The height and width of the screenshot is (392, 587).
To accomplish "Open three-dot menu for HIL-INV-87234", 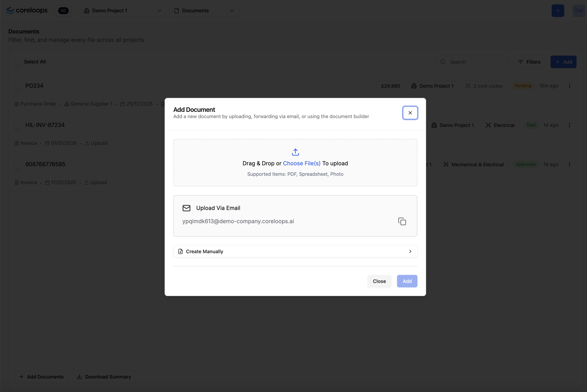I will (x=569, y=125).
